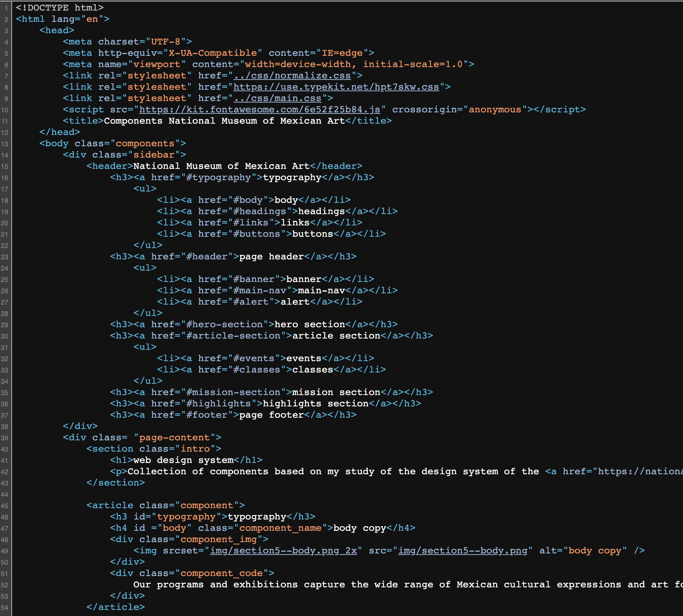The height and width of the screenshot is (616, 683).
Task: Click the closing </div> tag on line 53
Action: point(127,596)
